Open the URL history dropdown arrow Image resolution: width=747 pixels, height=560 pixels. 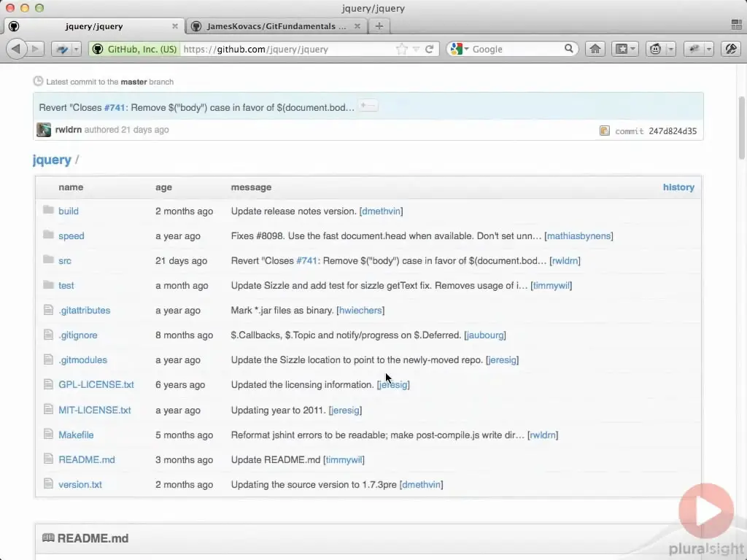pyautogui.click(x=416, y=49)
